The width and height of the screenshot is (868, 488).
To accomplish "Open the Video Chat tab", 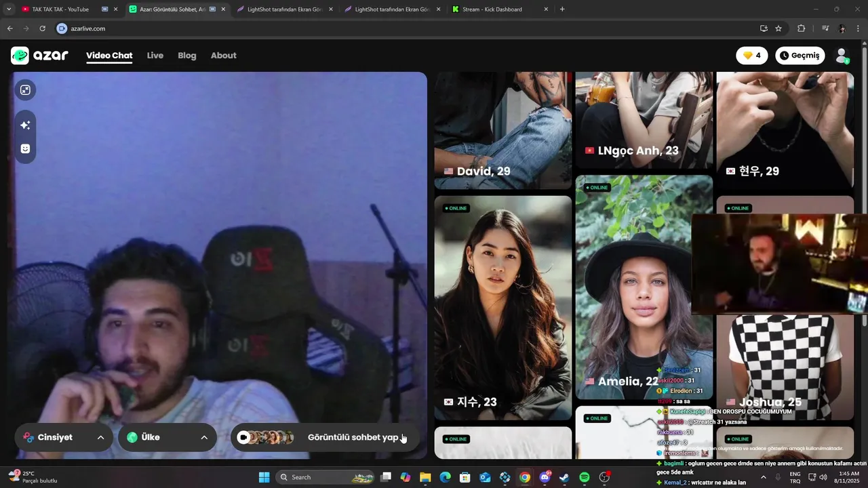I will pyautogui.click(x=109, y=56).
